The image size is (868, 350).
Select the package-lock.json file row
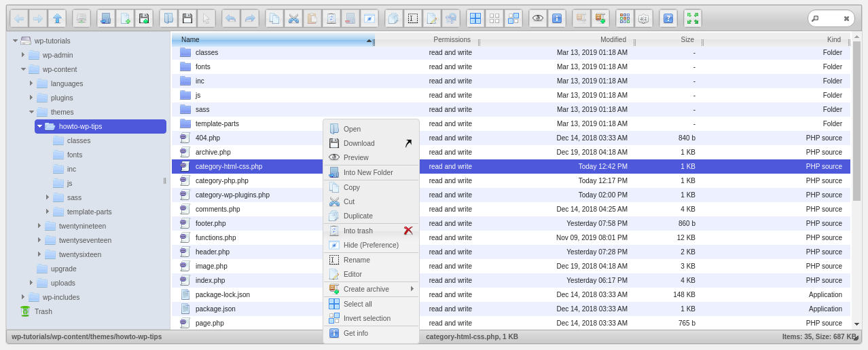point(511,294)
